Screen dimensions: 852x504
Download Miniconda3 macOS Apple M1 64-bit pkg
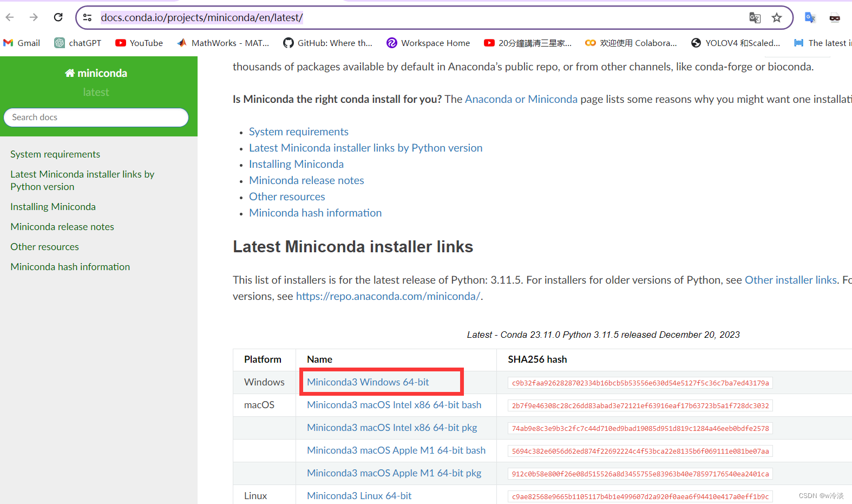tap(394, 473)
